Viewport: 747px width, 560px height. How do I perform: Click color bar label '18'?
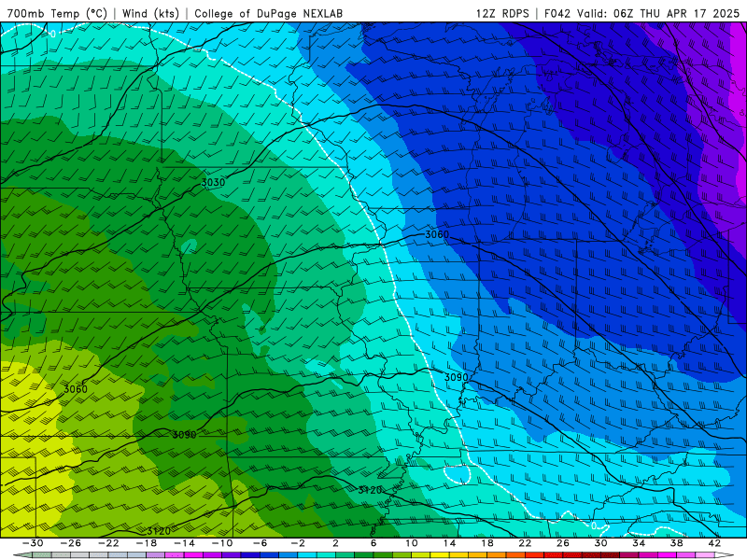[x=486, y=543]
